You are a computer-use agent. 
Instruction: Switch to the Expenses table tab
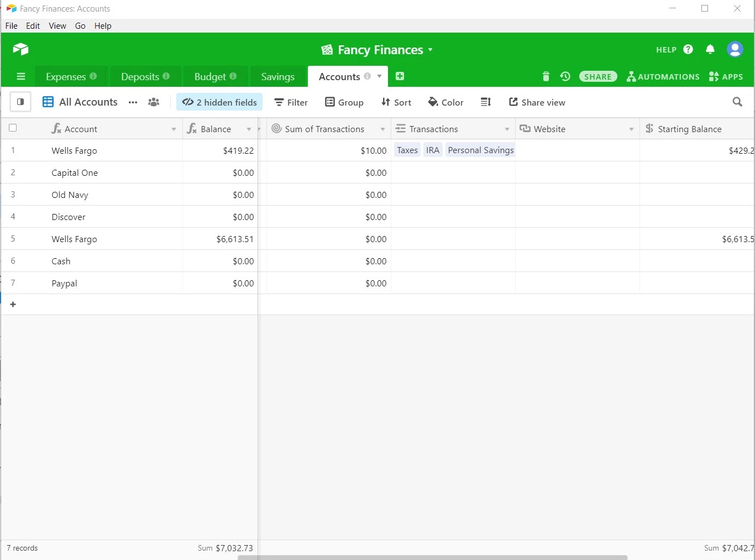71,76
